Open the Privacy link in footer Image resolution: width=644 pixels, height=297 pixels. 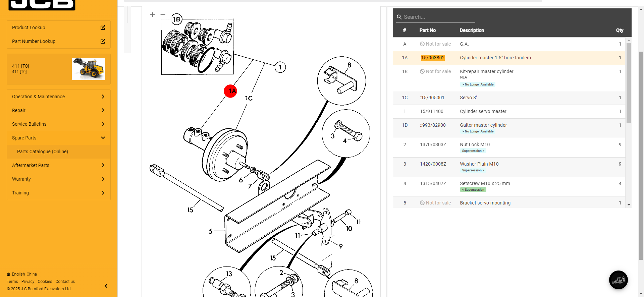click(x=28, y=282)
